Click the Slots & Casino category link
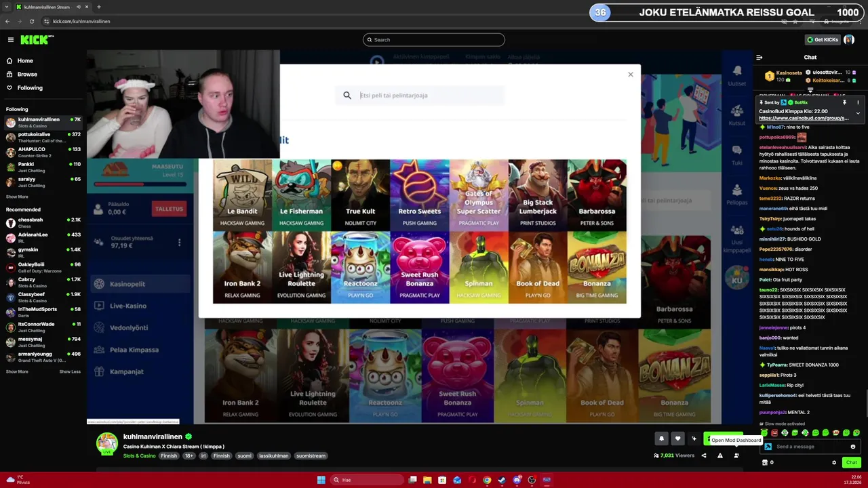The width and height of the screenshot is (868, 488). tap(139, 456)
